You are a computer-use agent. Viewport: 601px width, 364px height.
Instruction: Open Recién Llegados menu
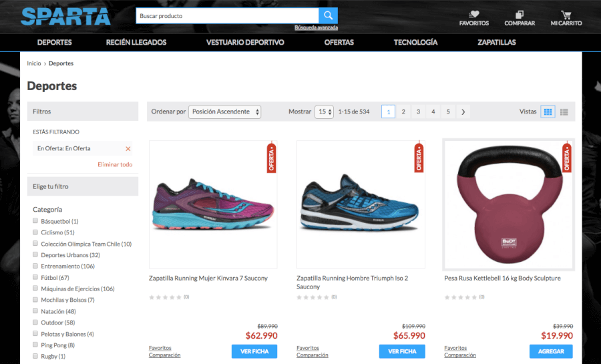pos(136,43)
